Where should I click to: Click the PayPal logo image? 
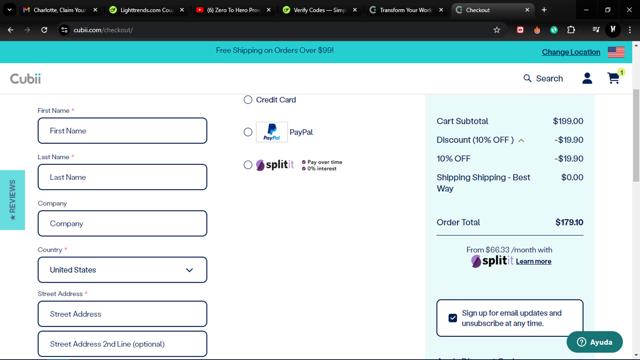coord(272,132)
